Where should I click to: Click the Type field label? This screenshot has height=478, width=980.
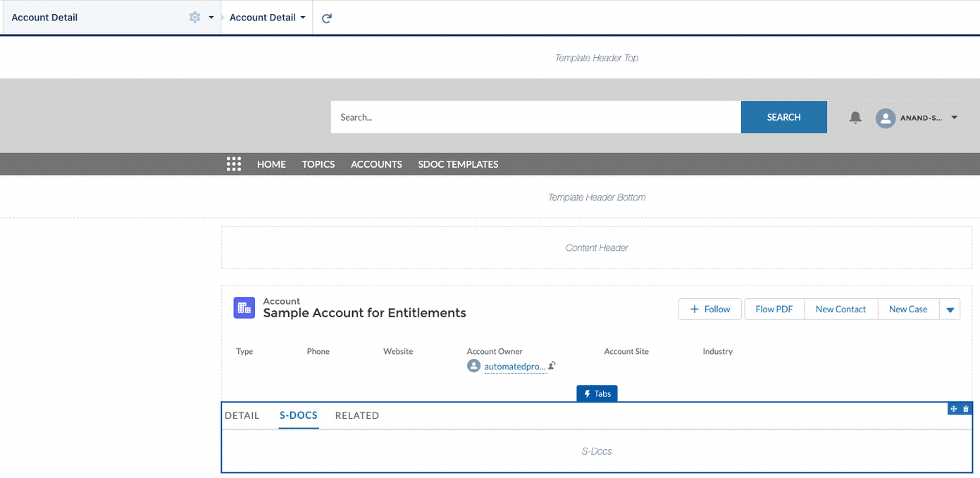click(x=244, y=351)
